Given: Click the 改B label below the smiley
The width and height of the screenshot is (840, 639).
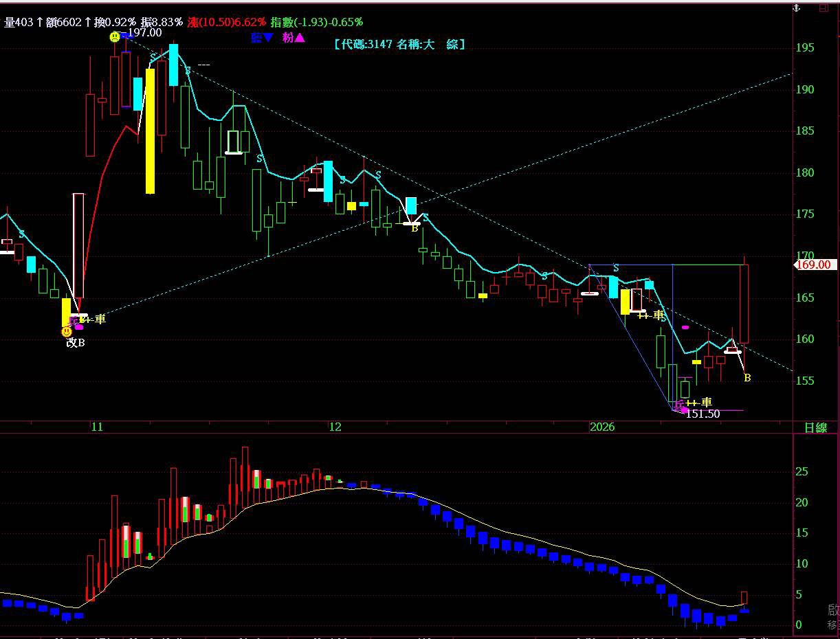Looking at the screenshot, I should click(76, 343).
